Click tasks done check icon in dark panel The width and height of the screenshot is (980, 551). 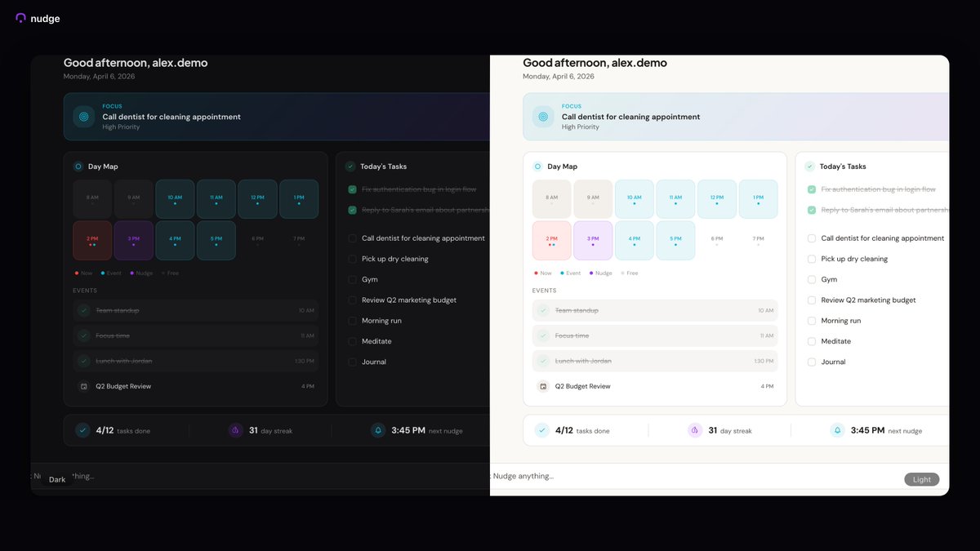[82, 430]
